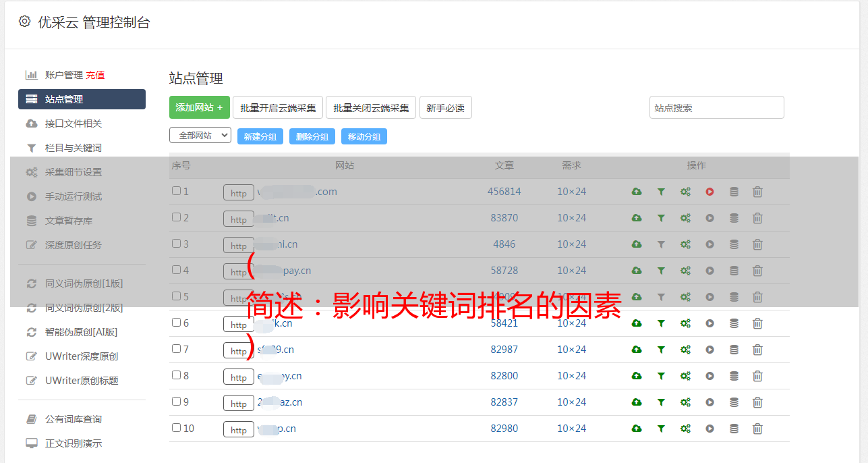
Task: Tick the checkbox for site row 1
Action: point(176,191)
